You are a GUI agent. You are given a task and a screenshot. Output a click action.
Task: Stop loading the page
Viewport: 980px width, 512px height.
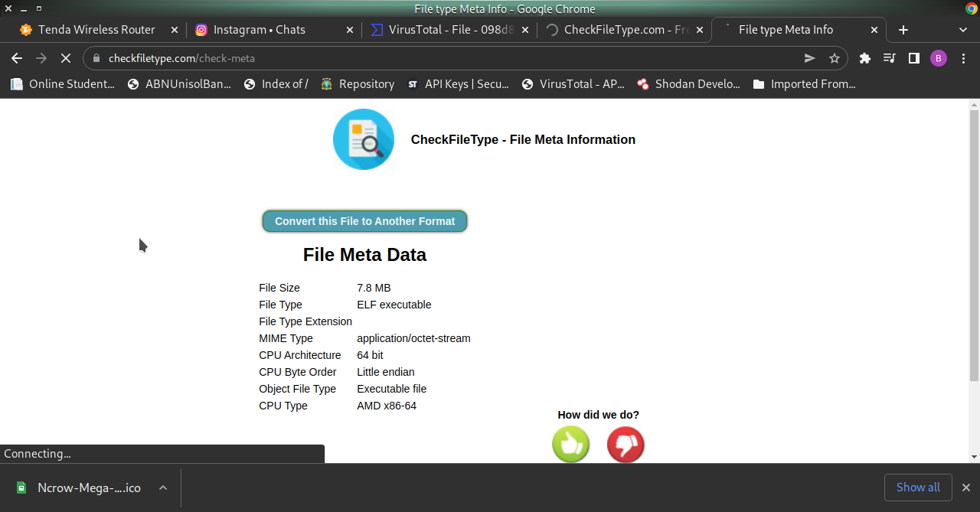pyautogui.click(x=66, y=58)
